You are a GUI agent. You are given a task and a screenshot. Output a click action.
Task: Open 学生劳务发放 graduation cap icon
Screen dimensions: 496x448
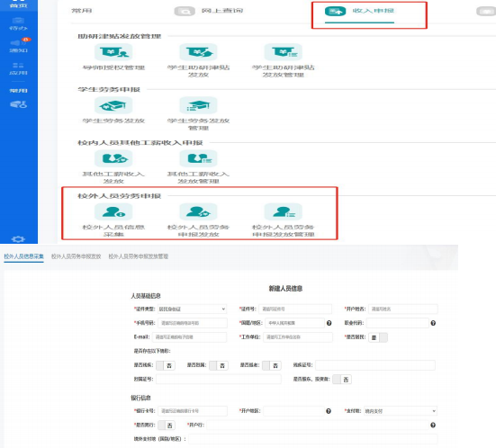coord(113,105)
